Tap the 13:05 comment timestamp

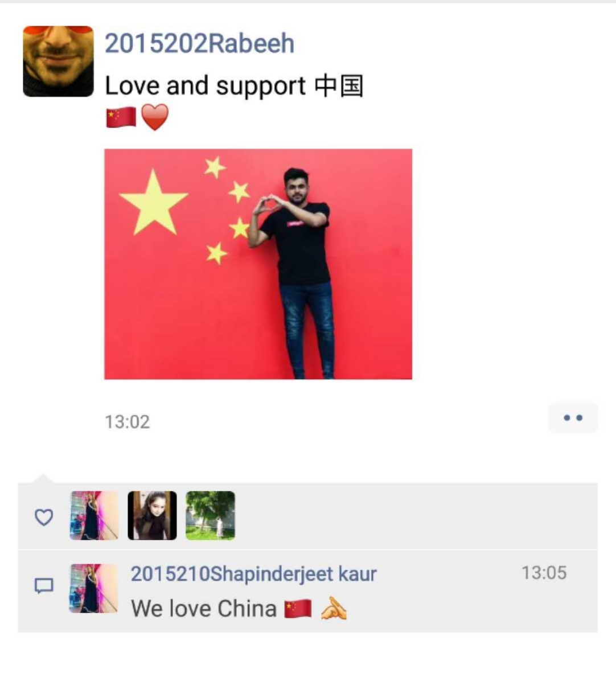(544, 573)
